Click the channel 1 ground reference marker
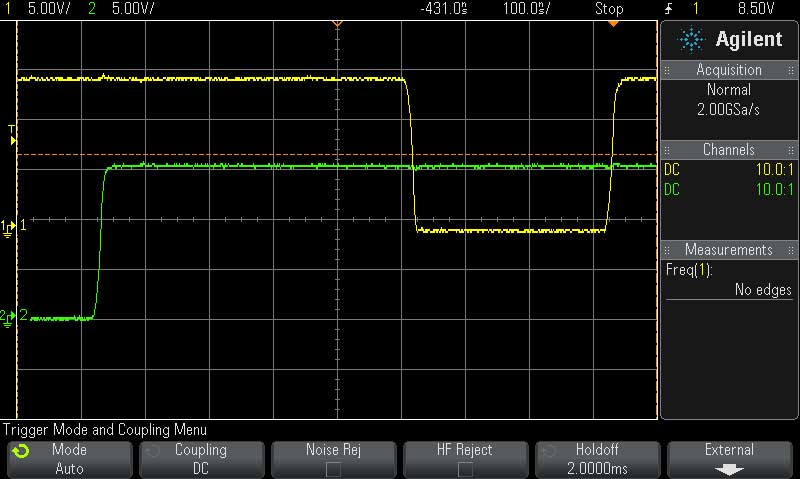Viewport: 800px width, 479px height. pos(10,226)
